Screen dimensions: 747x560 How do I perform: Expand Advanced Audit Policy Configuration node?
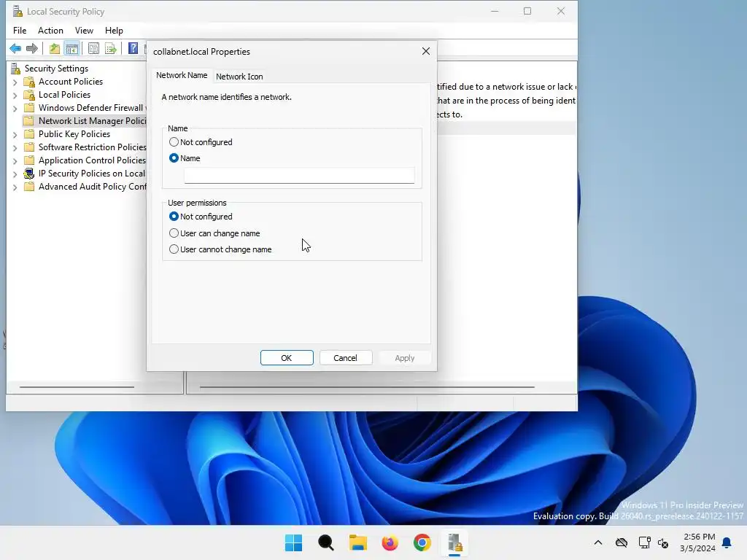tap(15, 187)
